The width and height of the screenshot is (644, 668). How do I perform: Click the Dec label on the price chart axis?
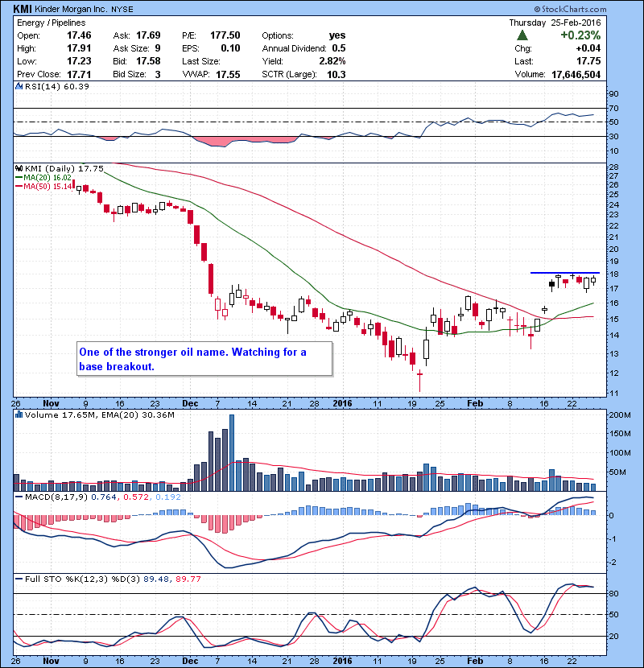pos(190,403)
